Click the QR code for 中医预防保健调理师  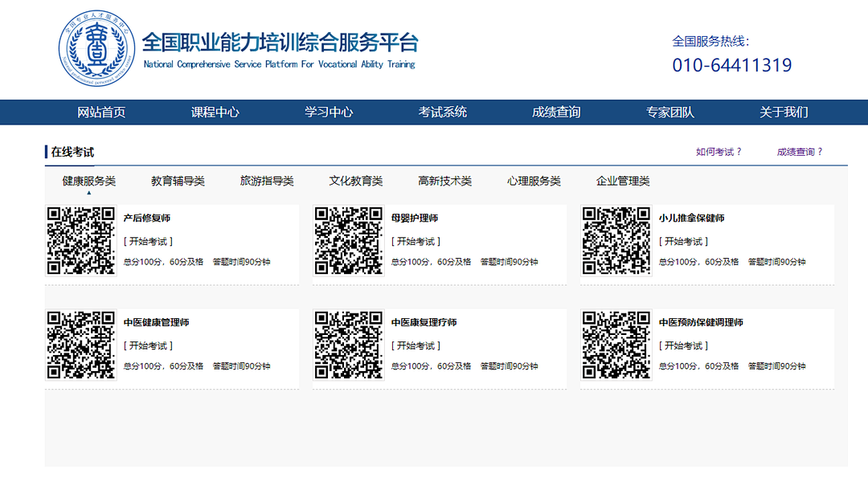click(x=616, y=345)
